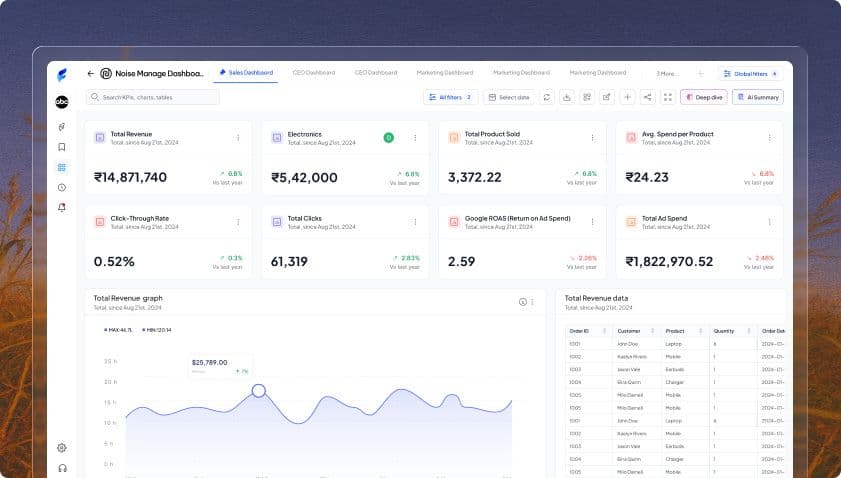Switch to the Sales Dashboard tab

point(246,73)
